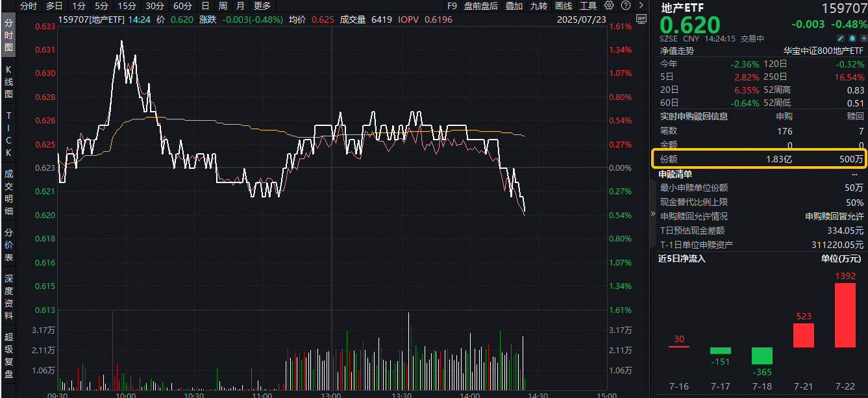Open 成交明细 in left sidebar

pyautogui.click(x=8, y=192)
